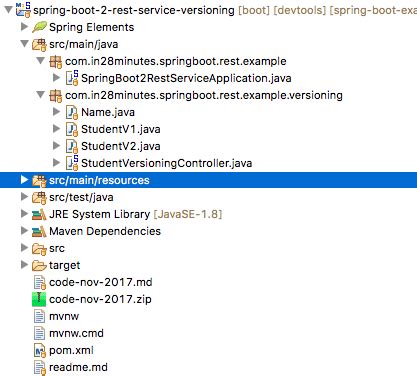417x376 pixels.
Task: Select the rest.example.versioning package label
Action: [x=204, y=95]
